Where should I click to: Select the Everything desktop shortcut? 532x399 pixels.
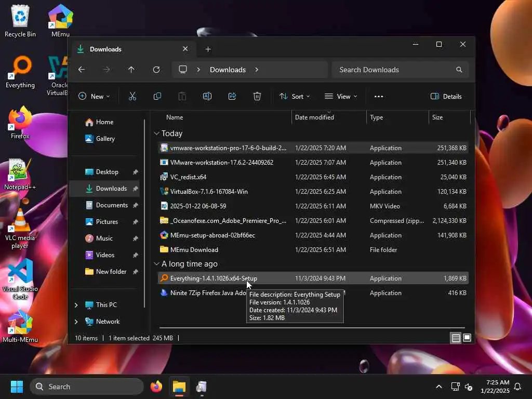(20, 72)
